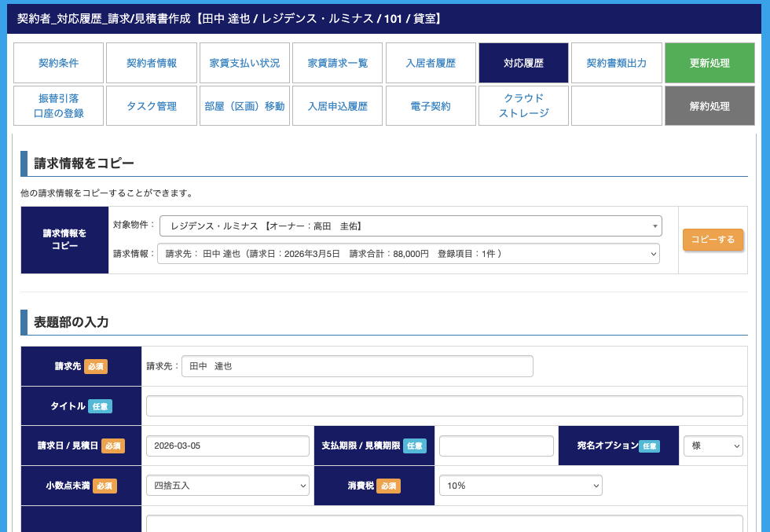The height and width of the screenshot is (532, 770).
Task: Open the 契約書類出力 tab
Action: (617, 63)
